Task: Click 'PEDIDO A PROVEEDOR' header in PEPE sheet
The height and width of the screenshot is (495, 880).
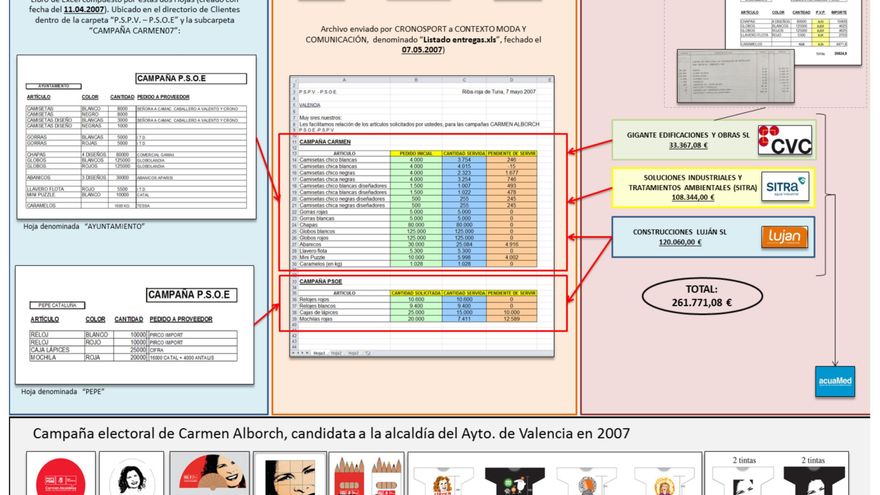Action: pos(181,319)
